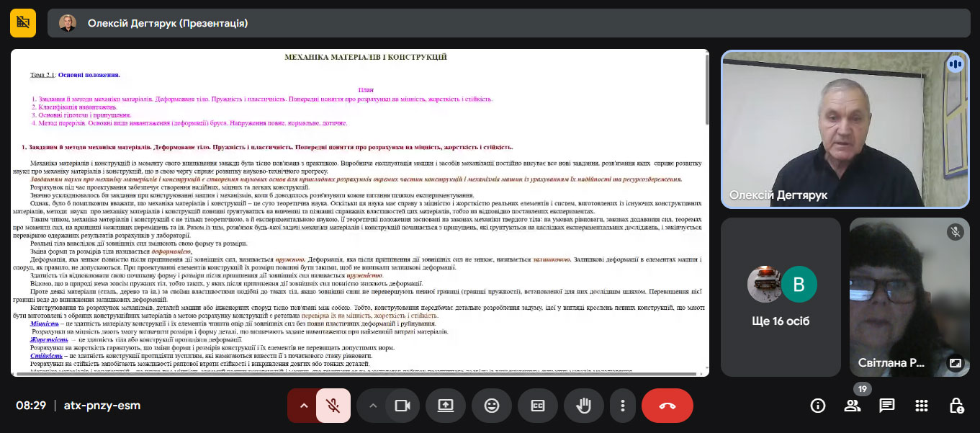Turn the camera on or off

pyautogui.click(x=402, y=406)
